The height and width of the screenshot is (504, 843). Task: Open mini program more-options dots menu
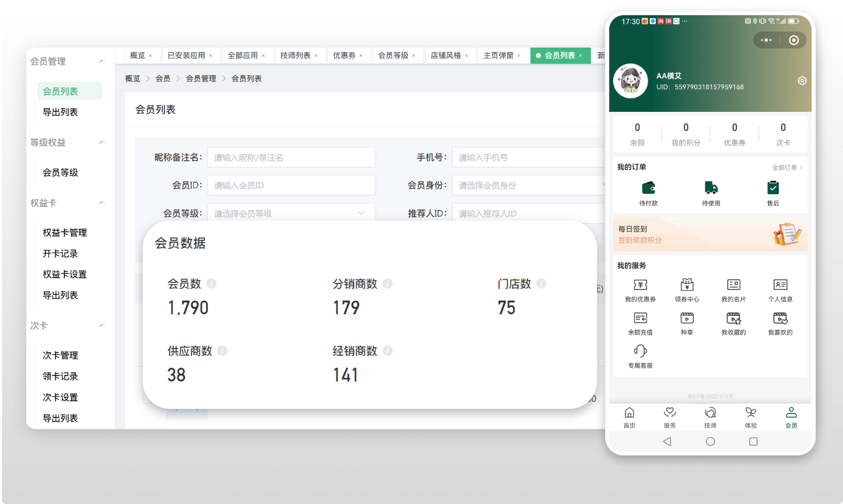[766, 40]
